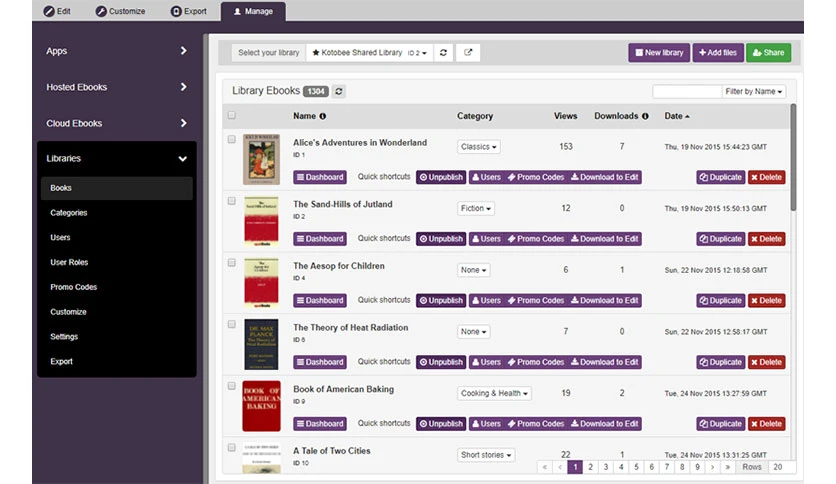Open Dashboard for Alice's Adventures in Wonderland
836x484 pixels.
320,177
